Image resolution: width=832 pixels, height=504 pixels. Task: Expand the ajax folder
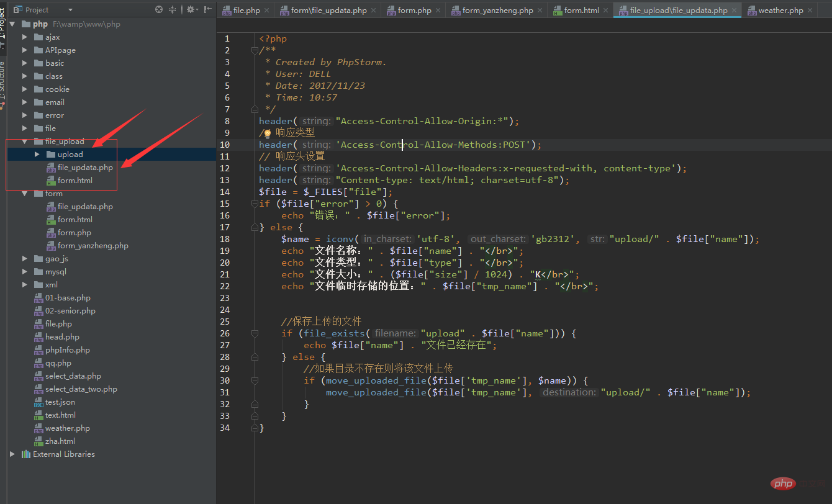click(x=25, y=37)
